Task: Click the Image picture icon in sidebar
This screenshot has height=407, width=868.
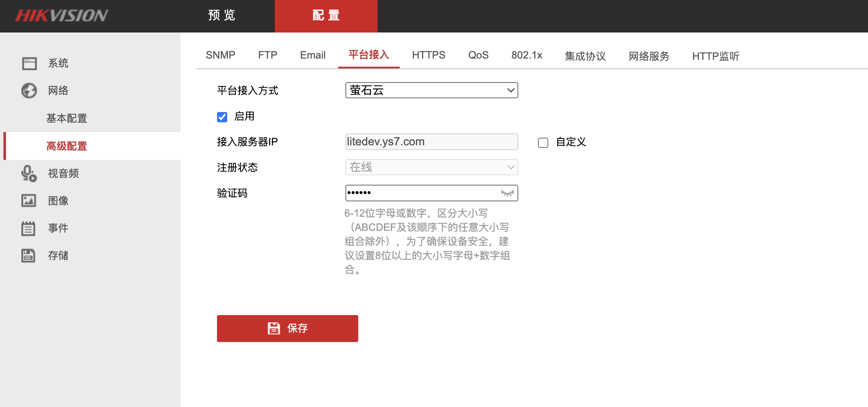Action: (29, 201)
